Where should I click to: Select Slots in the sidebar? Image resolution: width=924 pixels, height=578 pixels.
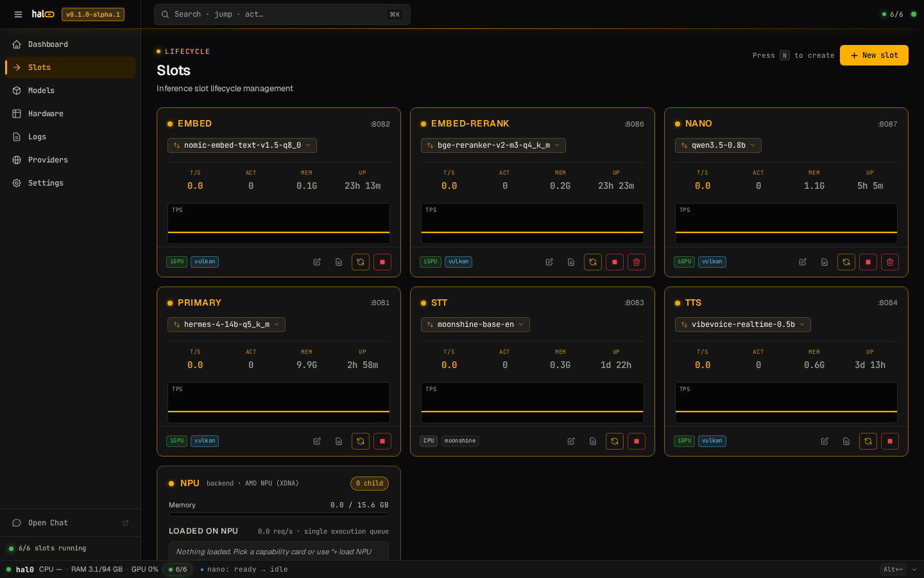[71, 67]
